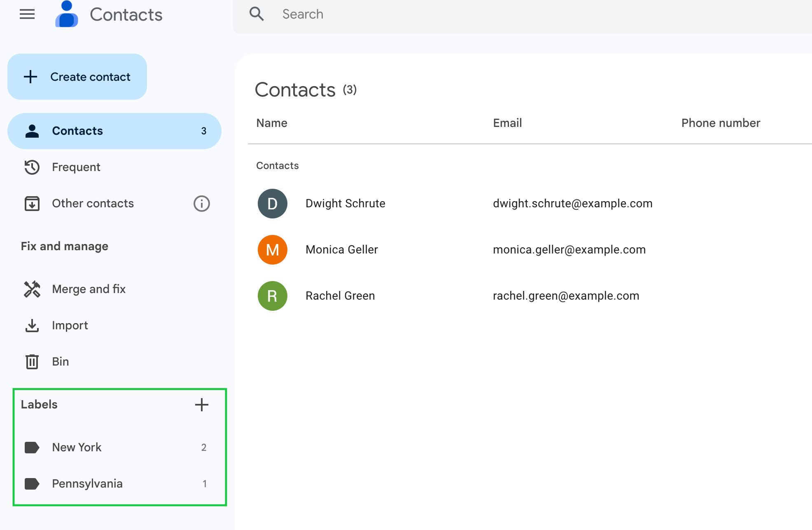This screenshot has height=530, width=812.
Task: Click the Create contact button
Action: (77, 77)
